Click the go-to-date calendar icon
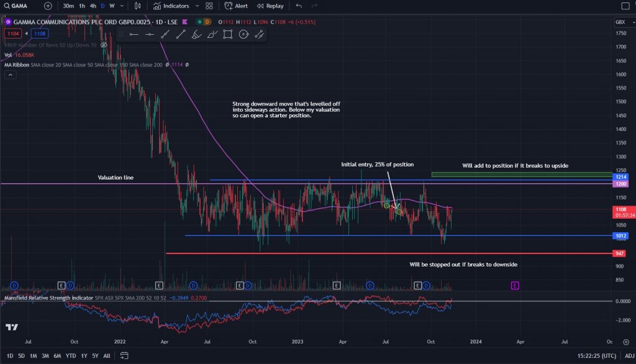Image resolution: width=636 pixels, height=364 pixels. point(125,355)
